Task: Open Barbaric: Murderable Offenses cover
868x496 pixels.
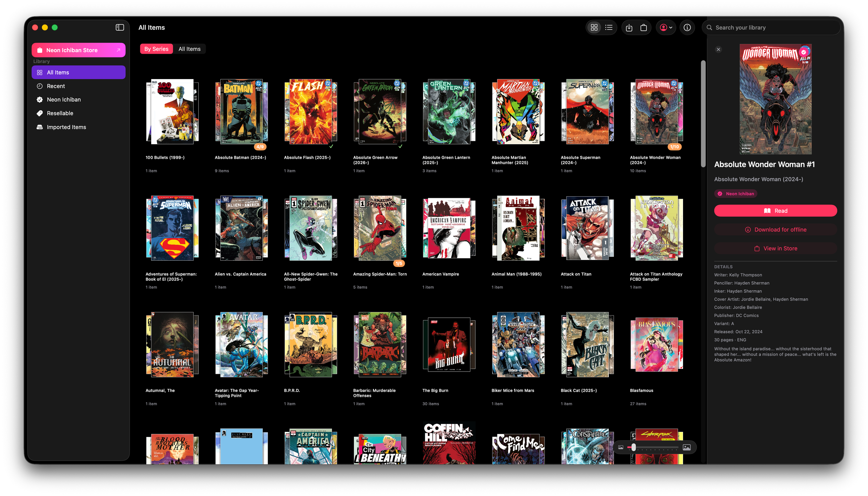Action: (380, 344)
